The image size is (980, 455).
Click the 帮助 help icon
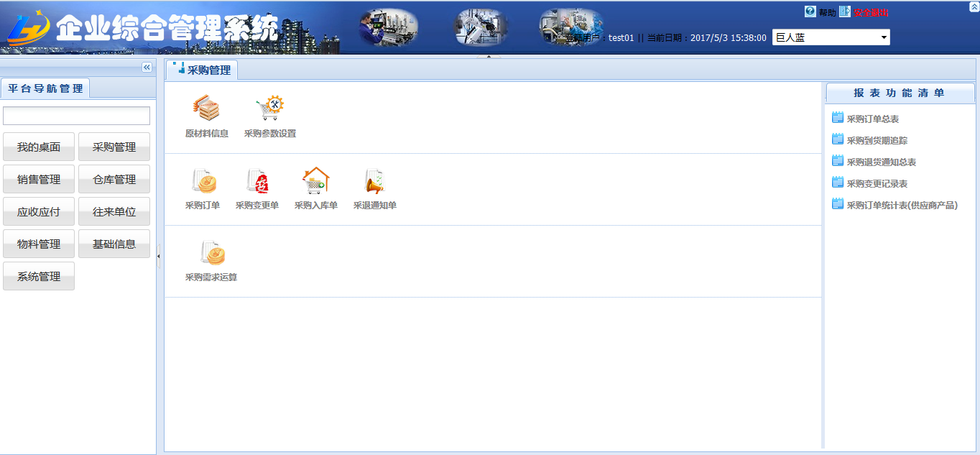pos(810,12)
